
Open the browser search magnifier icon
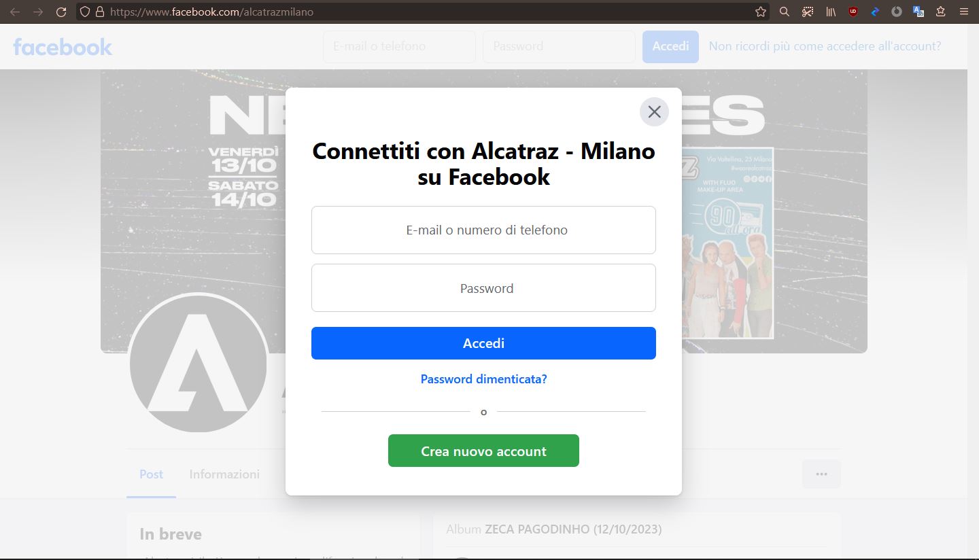tap(784, 12)
